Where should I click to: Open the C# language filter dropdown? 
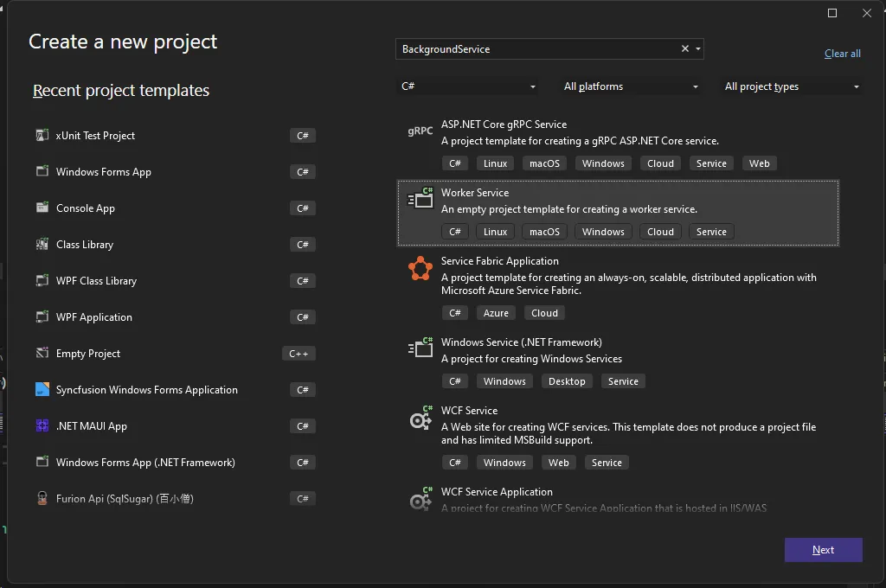tap(468, 86)
